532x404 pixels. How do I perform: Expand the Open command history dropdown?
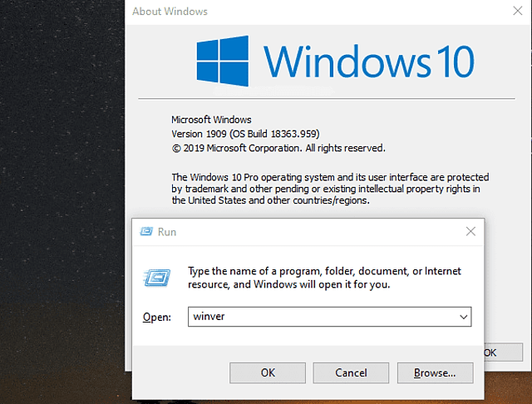coord(462,317)
